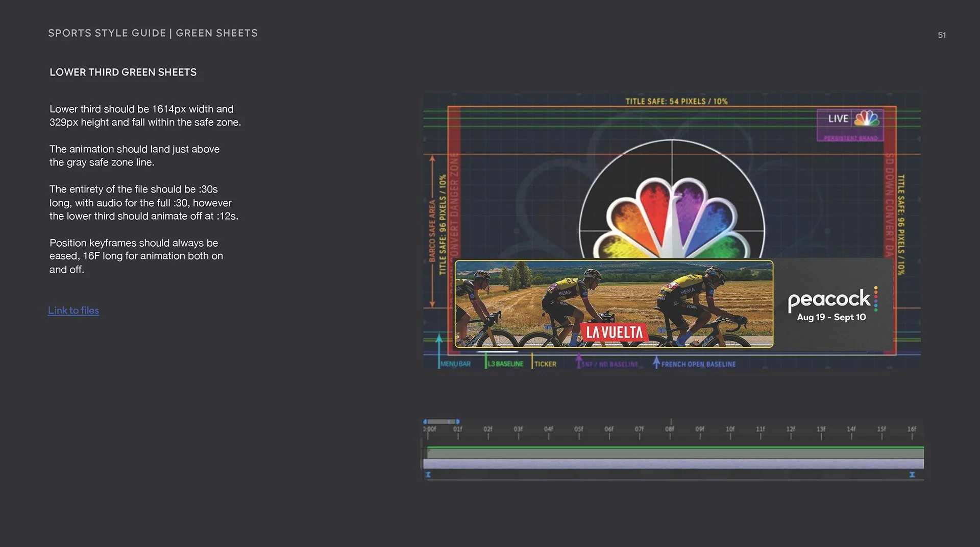Click the 'PERSISTENT BRAND' purple label
The image size is (980, 547).
pos(851,138)
